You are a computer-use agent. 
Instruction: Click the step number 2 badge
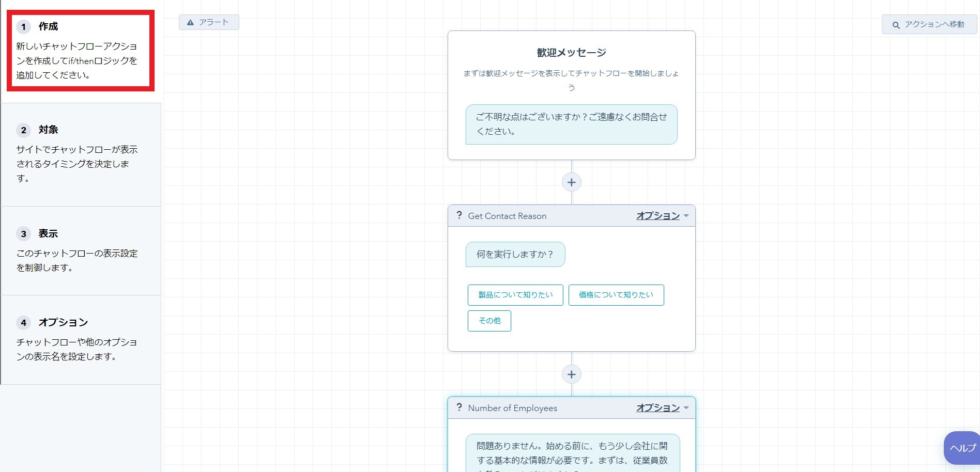coord(23,130)
